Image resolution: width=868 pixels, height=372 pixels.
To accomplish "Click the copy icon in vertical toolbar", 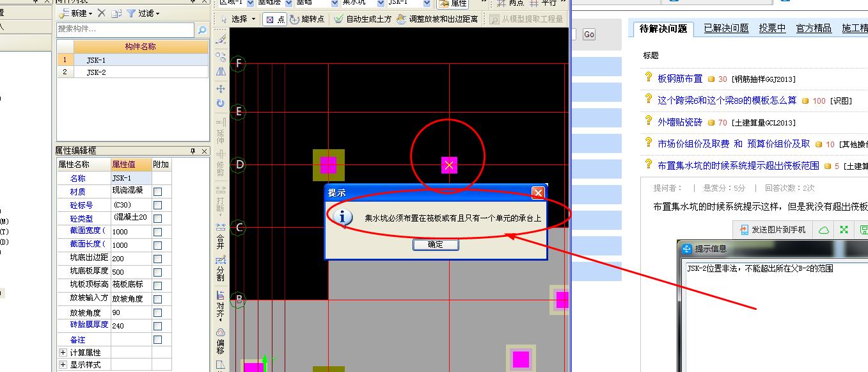I will [x=221, y=56].
